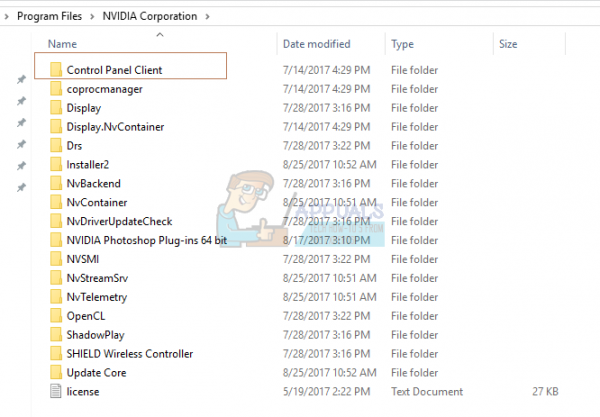Select the OpenCL folder icon
Screen dimensions: 600x417
pyautogui.click(x=56, y=316)
